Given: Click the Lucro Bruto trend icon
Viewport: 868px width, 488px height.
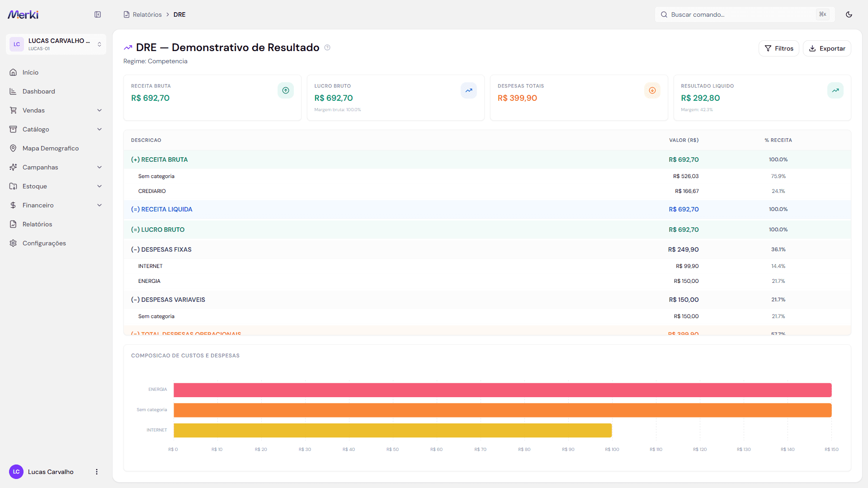Looking at the screenshot, I should point(469,90).
